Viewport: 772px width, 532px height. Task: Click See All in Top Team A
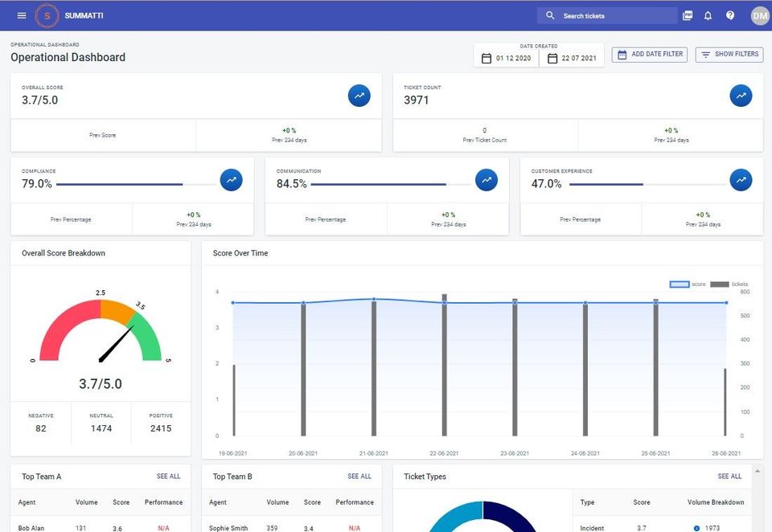168,476
